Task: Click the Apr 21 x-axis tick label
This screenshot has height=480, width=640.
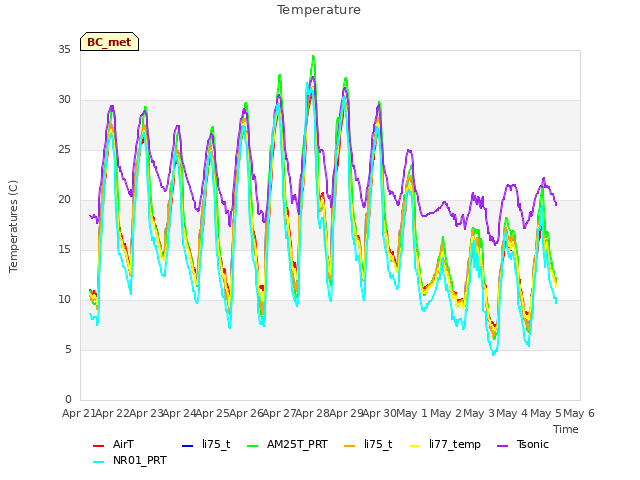Action: pyautogui.click(x=79, y=413)
